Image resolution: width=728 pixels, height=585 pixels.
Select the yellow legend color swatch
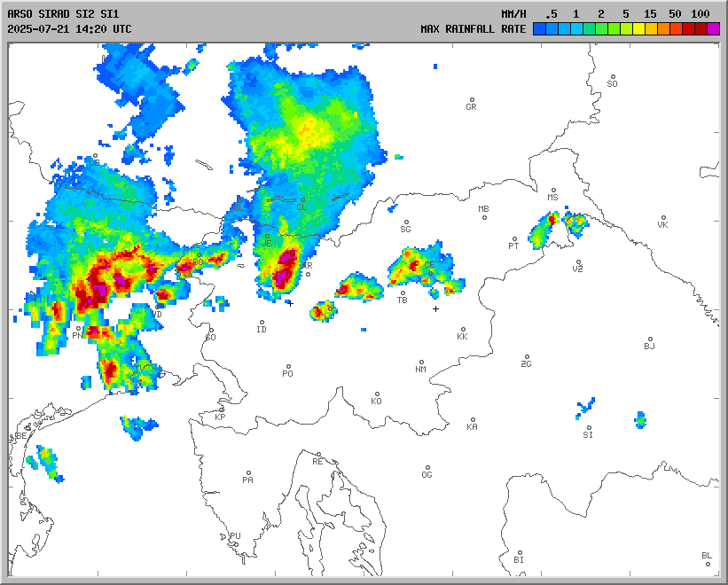[x=639, y=29]
